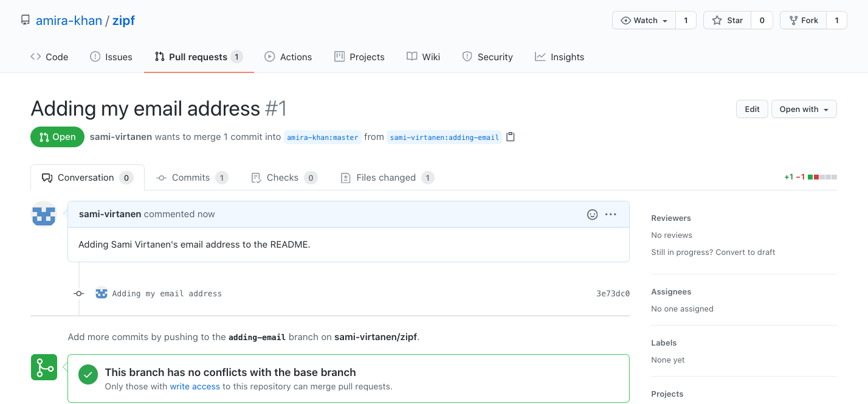Go to the Wiki tab
Image resolution: width=868 pixels, height=404 pixels.
point(423,57)
